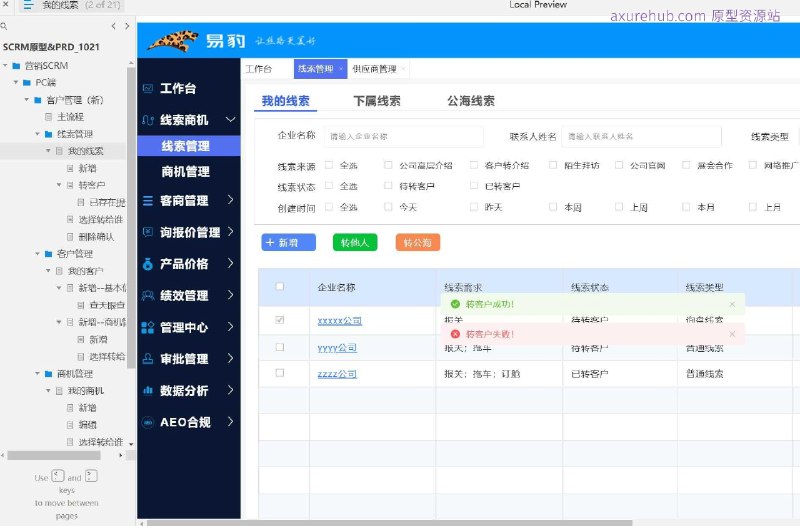Viewport: 800px width, 526px height.
Task: Click the preview page bottom horizontal scrollbar
Action: point(390,523)
